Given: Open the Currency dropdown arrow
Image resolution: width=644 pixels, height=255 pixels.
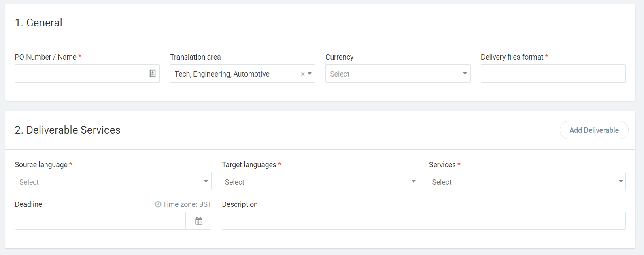Looking at the screenshot, I should point(465,74).
